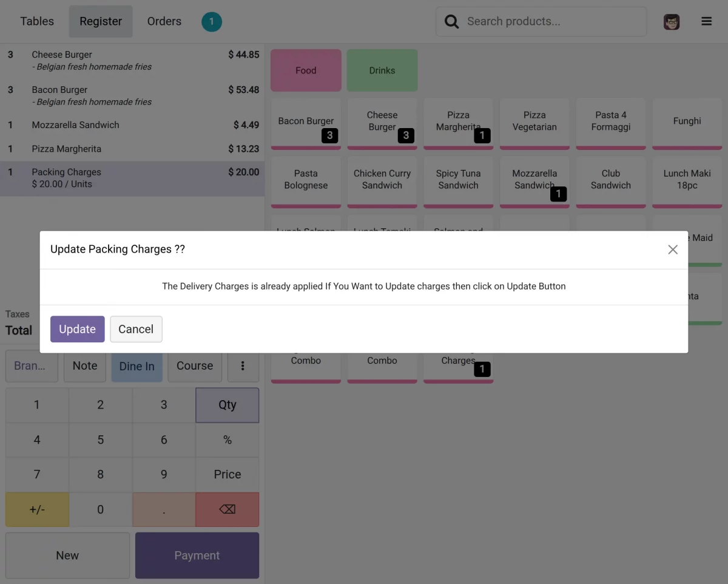Open the three-dot more actions menu
The image size is (728, 584).
pos(243,366)
